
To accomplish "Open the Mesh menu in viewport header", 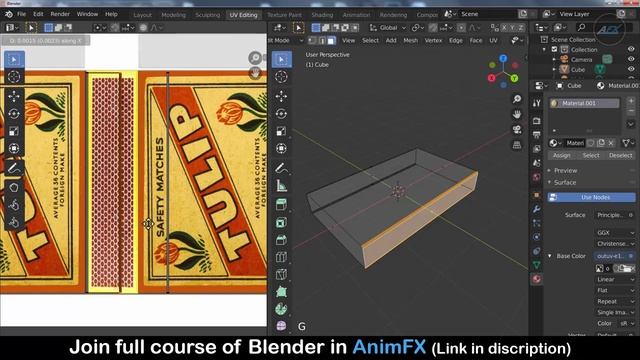I will (x=410, y=40).
